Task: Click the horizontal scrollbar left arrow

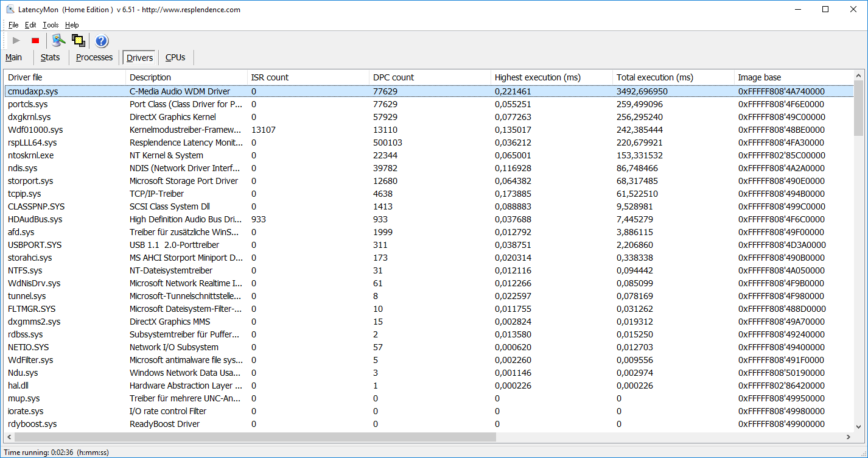Action: (x=9, y=437)
